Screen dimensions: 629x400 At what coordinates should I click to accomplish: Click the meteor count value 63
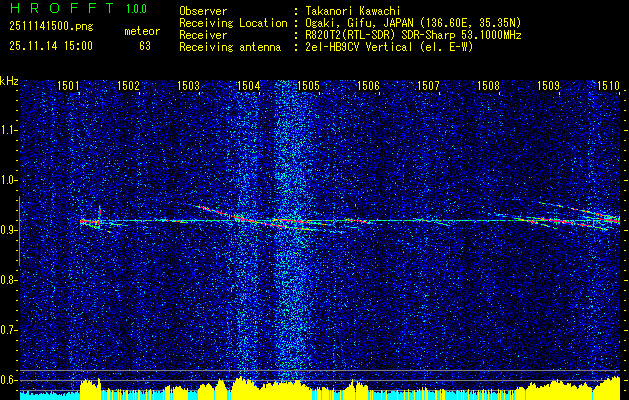tap(145, 46)
